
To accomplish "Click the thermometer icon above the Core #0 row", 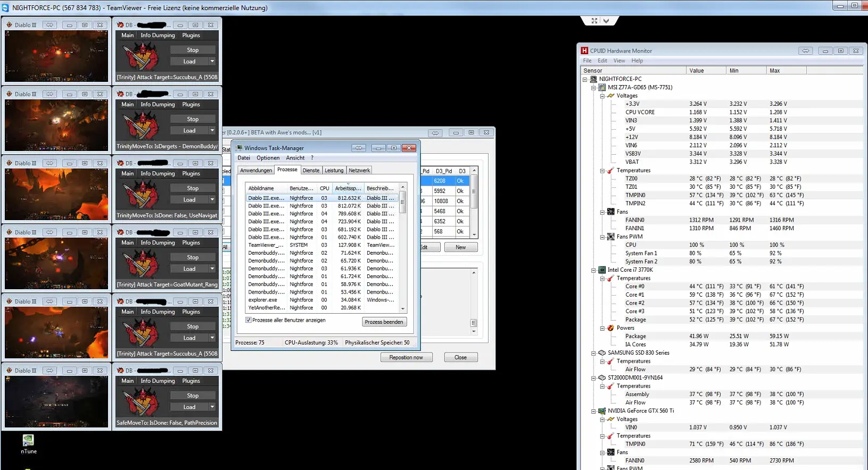I will click(x=611, y=278).
